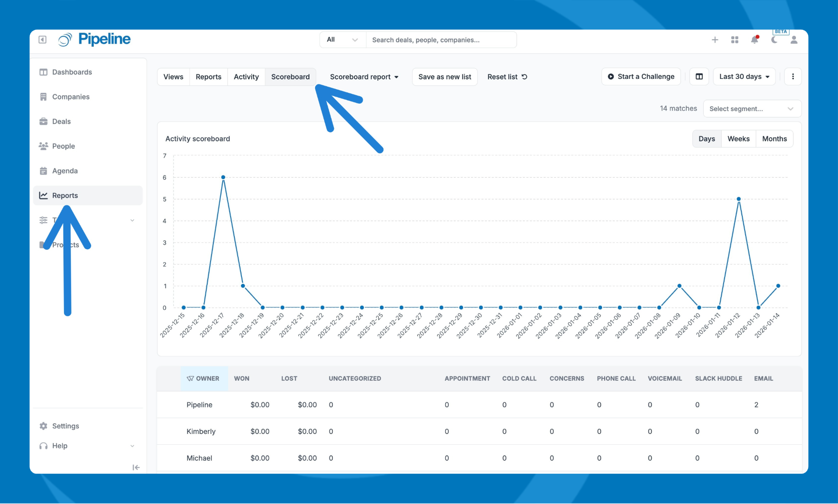
Task: Click the notifications bell icon
Action: [754, 40]
